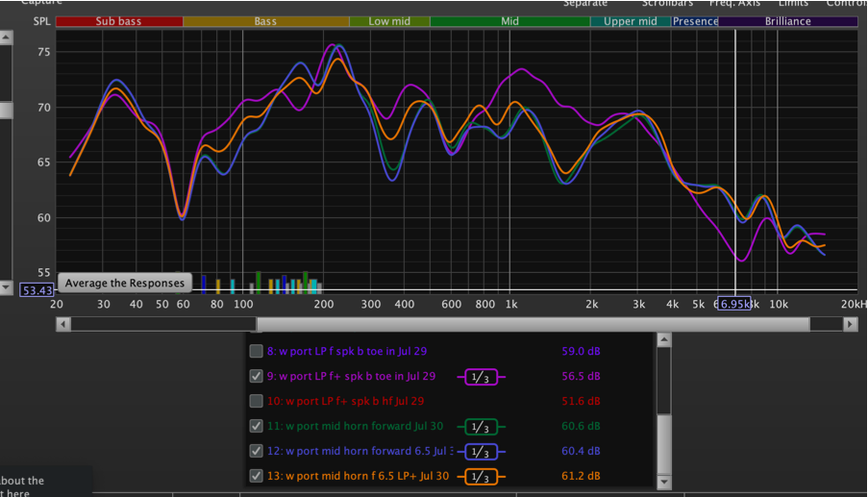Image resolution: width=868 pixels, height=497 pixels.
Task: Open the Freq. Axis menu
Action: [x=734, y=4]
